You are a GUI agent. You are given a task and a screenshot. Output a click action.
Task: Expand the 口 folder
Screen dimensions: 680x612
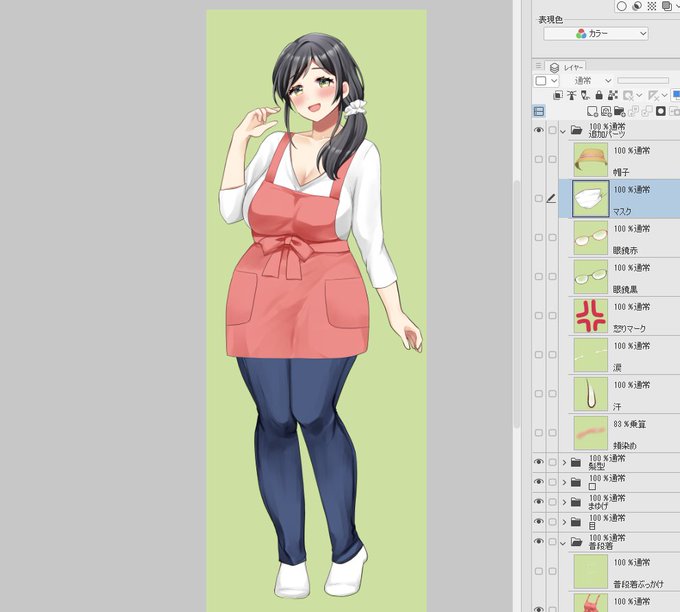click(x=564, y=482)
